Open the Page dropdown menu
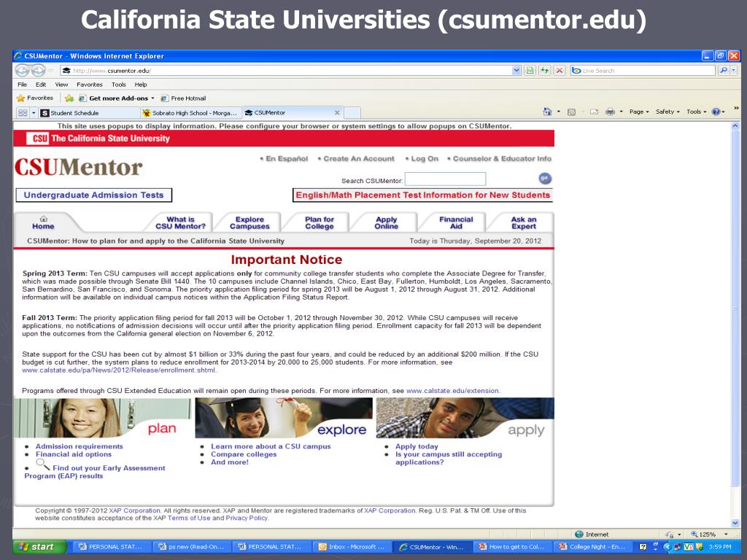 click(639, 112)
